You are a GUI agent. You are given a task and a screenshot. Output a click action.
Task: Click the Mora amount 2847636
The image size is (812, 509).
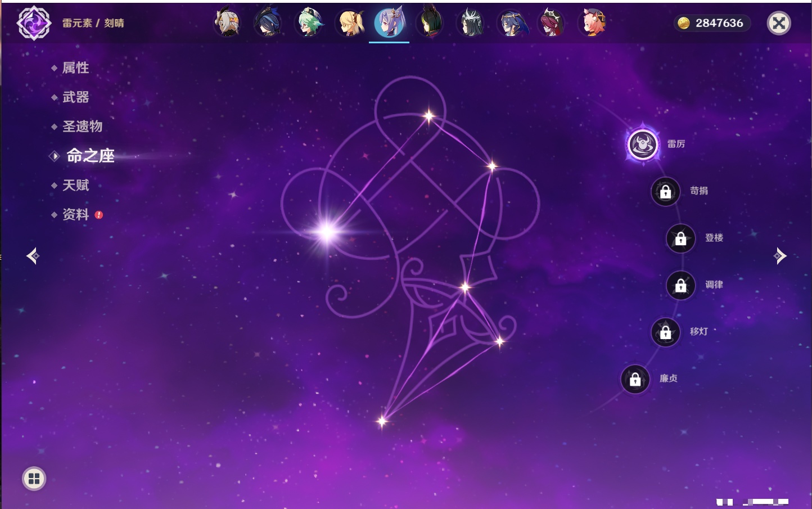719,23
